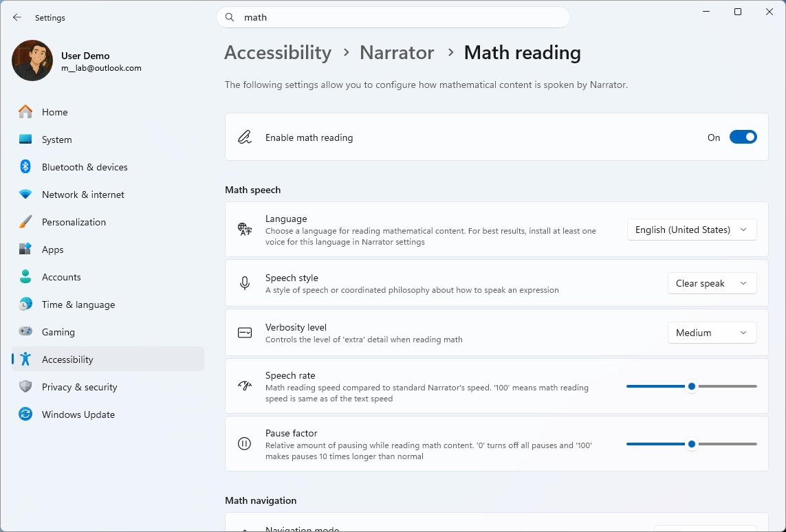Click the Time & language globe icon

pyautogui.click(x=25, y=304)
